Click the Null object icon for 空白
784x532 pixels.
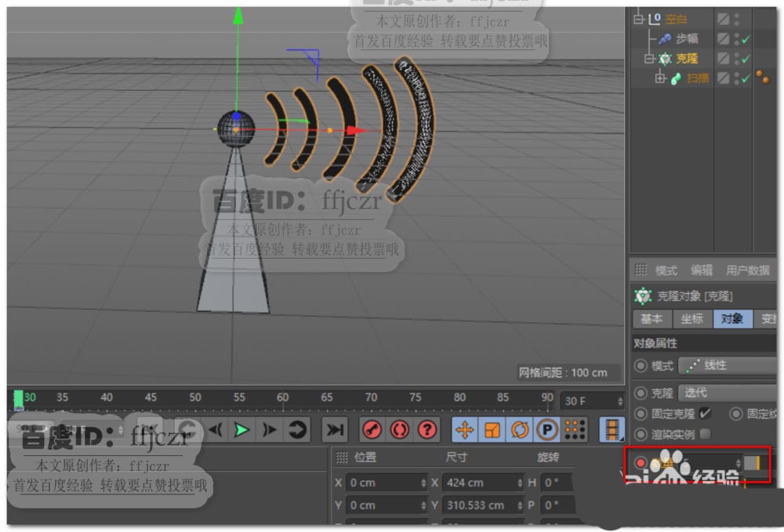(x=655, y=19)
